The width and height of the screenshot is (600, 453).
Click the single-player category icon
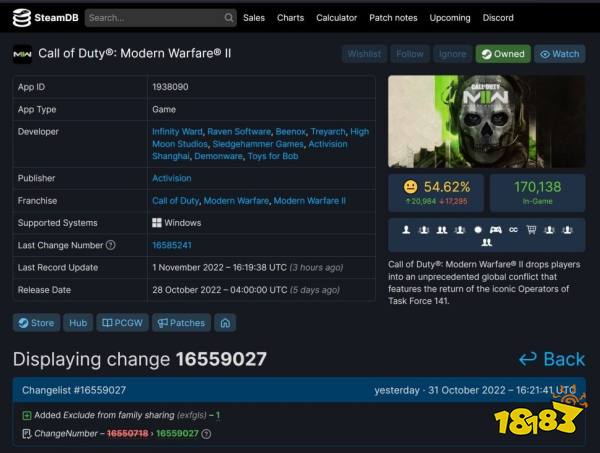pyautogui.click(x=406, y=230)
